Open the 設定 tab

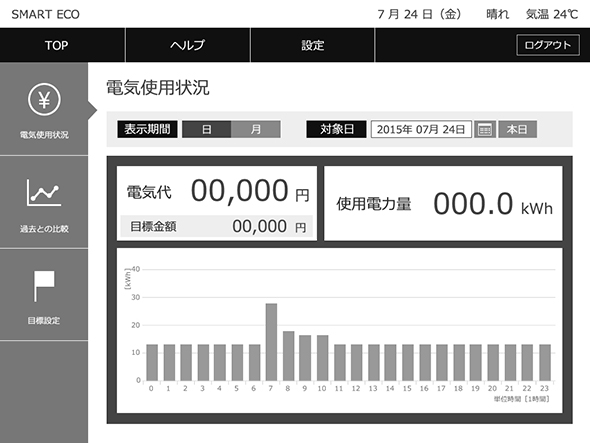[312, 45]
